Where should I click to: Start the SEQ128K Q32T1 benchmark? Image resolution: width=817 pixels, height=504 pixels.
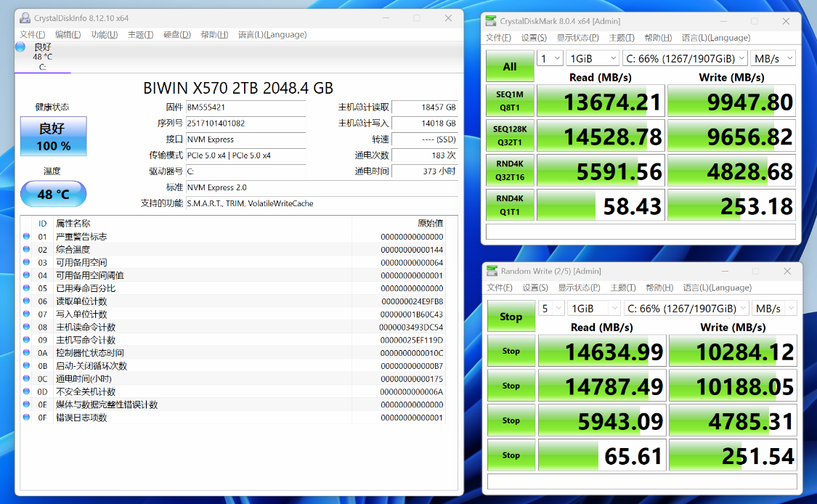(x=510, y=136)
